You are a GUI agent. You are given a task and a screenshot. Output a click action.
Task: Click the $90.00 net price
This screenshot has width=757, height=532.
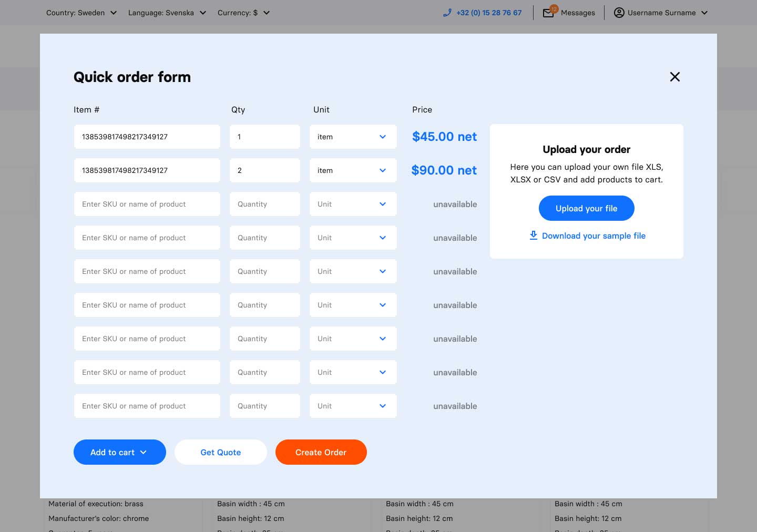coord(444,170)
